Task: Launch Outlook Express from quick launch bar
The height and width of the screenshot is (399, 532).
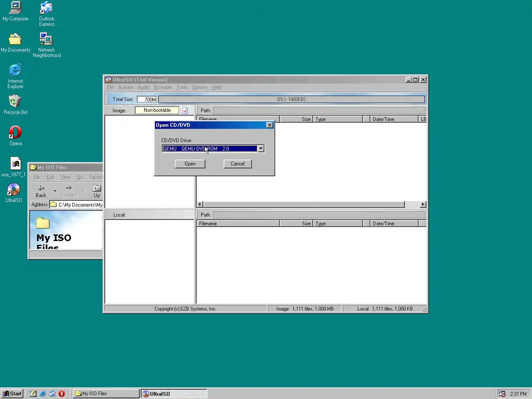Action: (x=52, y=394)
